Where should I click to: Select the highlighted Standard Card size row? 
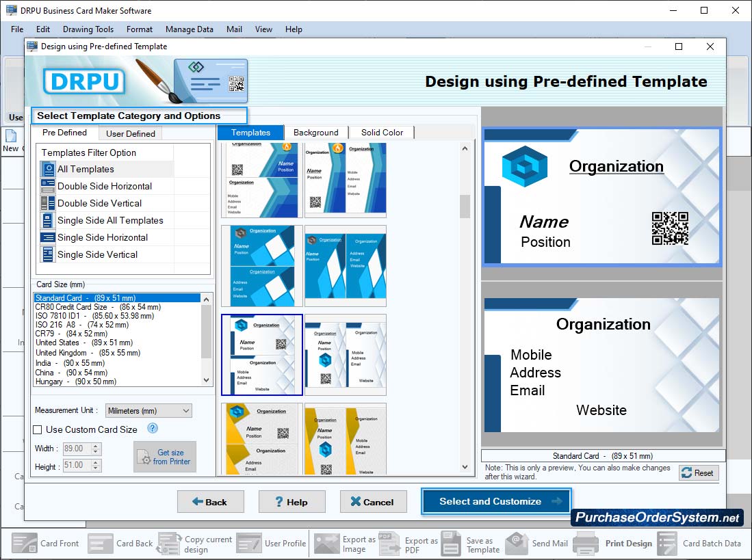coord(117,298)
